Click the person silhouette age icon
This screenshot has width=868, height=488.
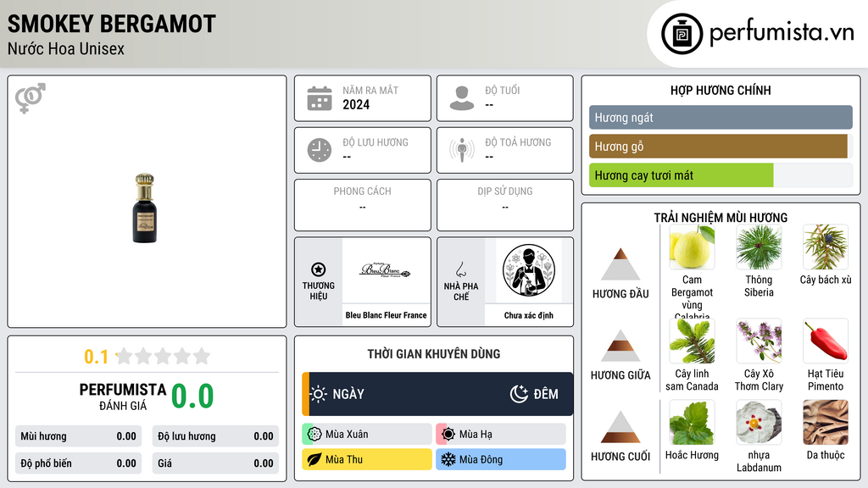tap(462, 98)
